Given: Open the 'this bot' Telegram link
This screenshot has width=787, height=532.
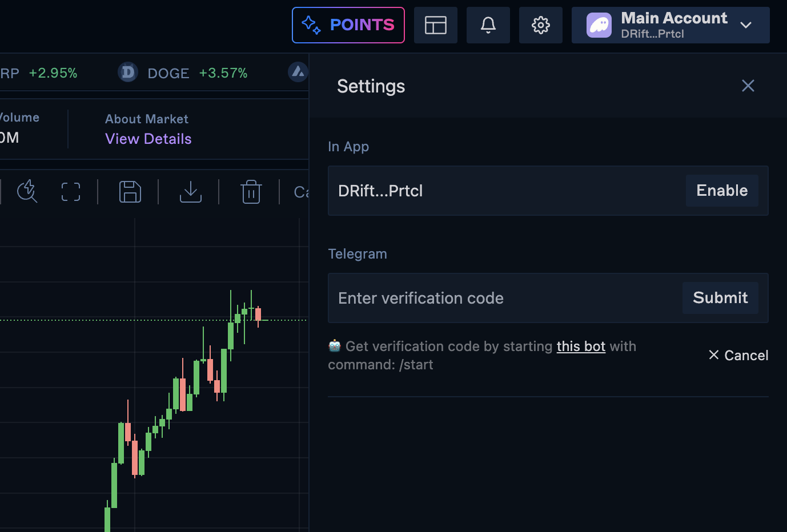Looking at the screenshot, I should [581, 346].
